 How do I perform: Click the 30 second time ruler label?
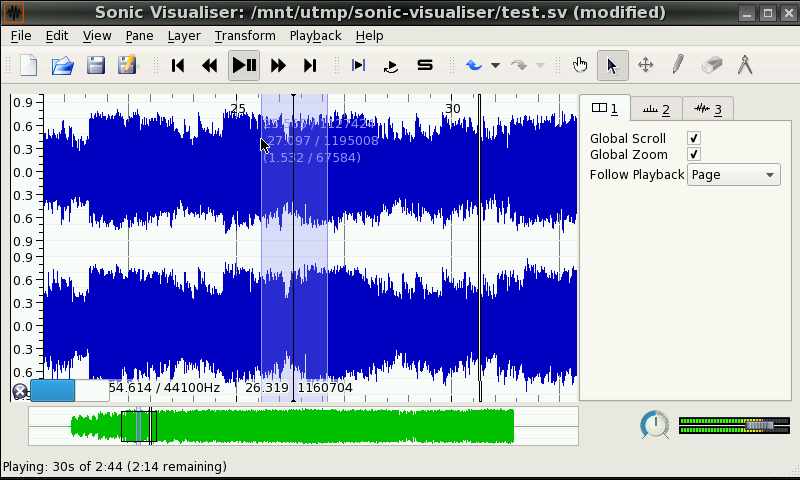point(453,109)
